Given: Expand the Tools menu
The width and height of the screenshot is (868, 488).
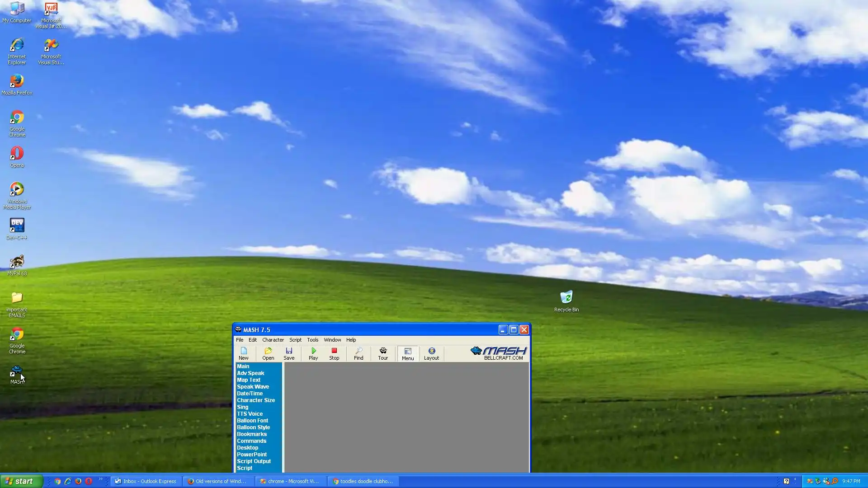Looking at the screenshot, I should [x=312, y=340].
